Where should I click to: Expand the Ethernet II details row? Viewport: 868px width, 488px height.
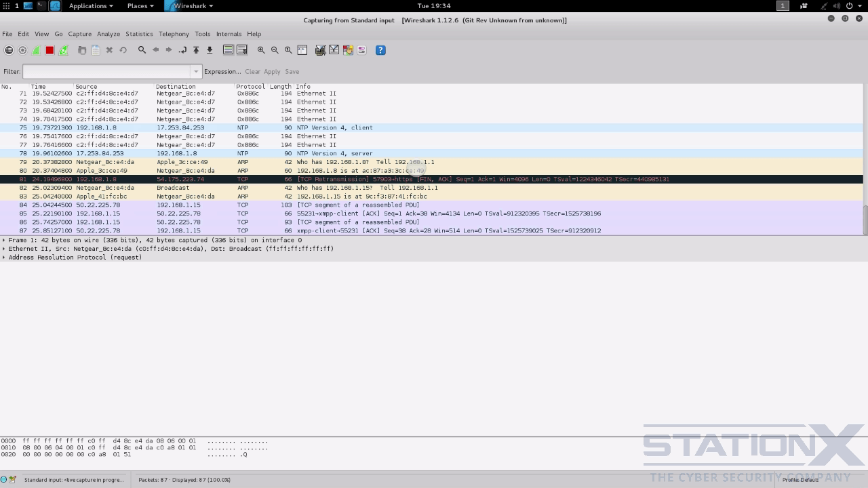point(4,249)
